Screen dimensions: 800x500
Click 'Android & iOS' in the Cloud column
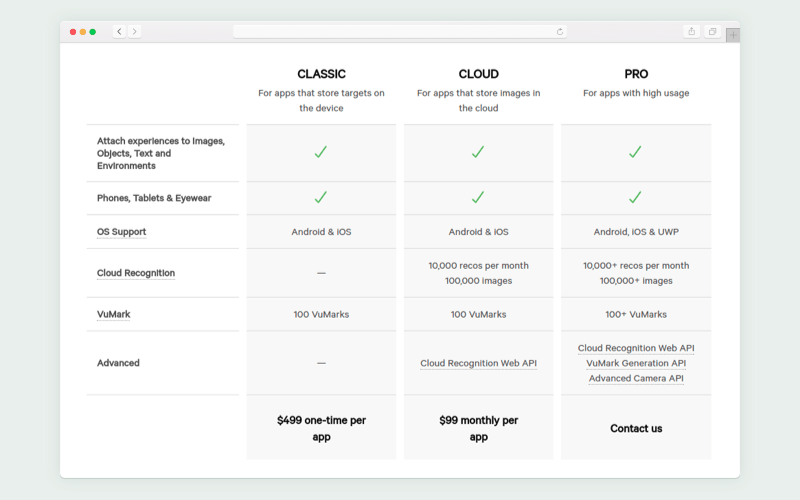point(479,232)
